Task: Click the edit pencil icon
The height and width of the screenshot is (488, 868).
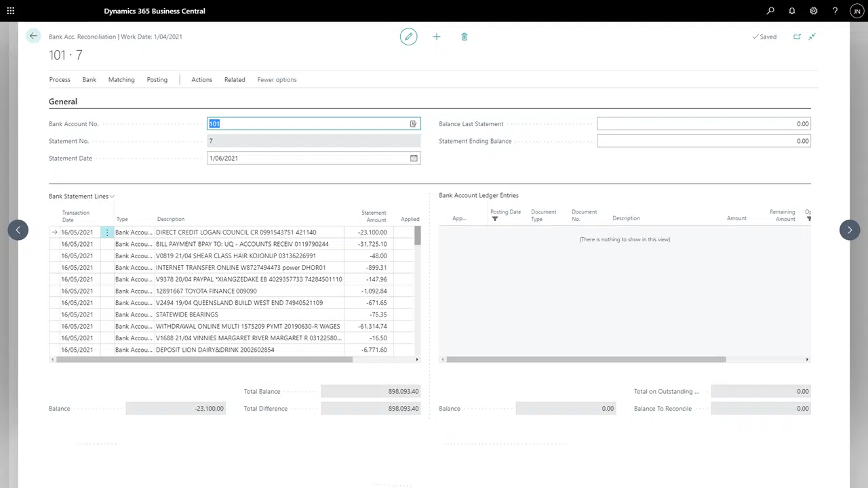Action: pos(408,37)
